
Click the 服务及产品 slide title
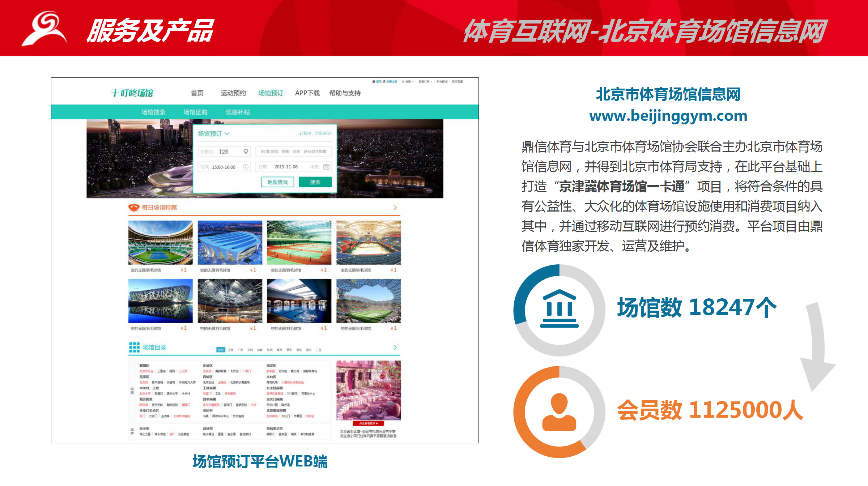(150, 31)
